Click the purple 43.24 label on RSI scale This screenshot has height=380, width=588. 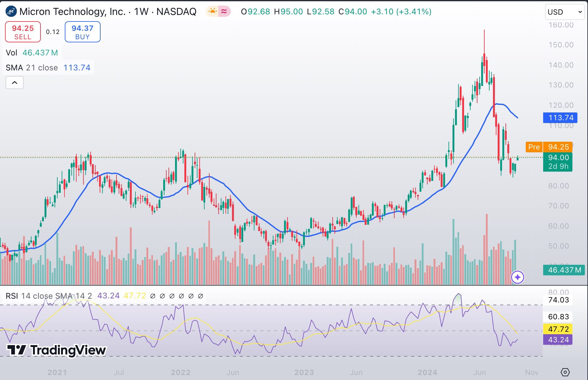coord(558,340)
